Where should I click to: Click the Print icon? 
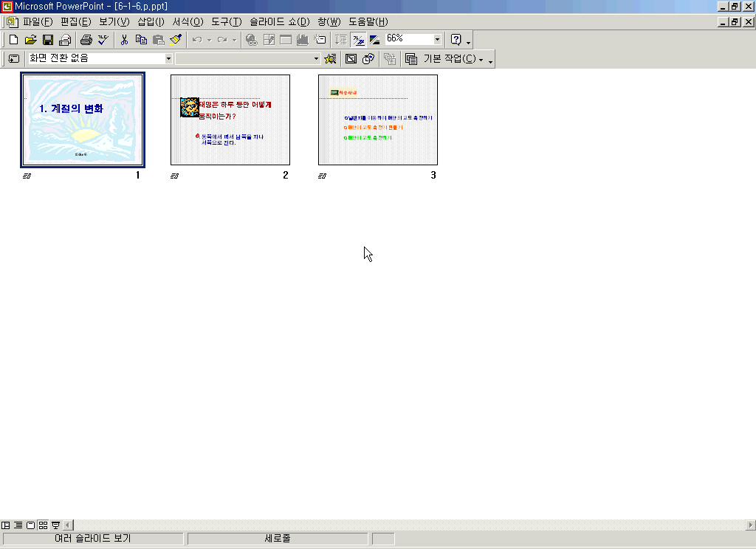coord(86,40)
